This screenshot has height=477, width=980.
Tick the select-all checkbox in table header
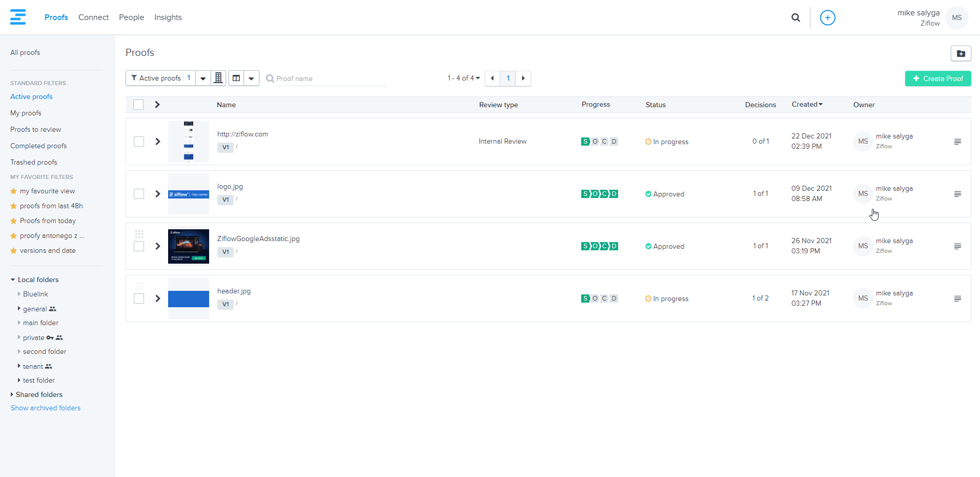(x=138, y=105)
